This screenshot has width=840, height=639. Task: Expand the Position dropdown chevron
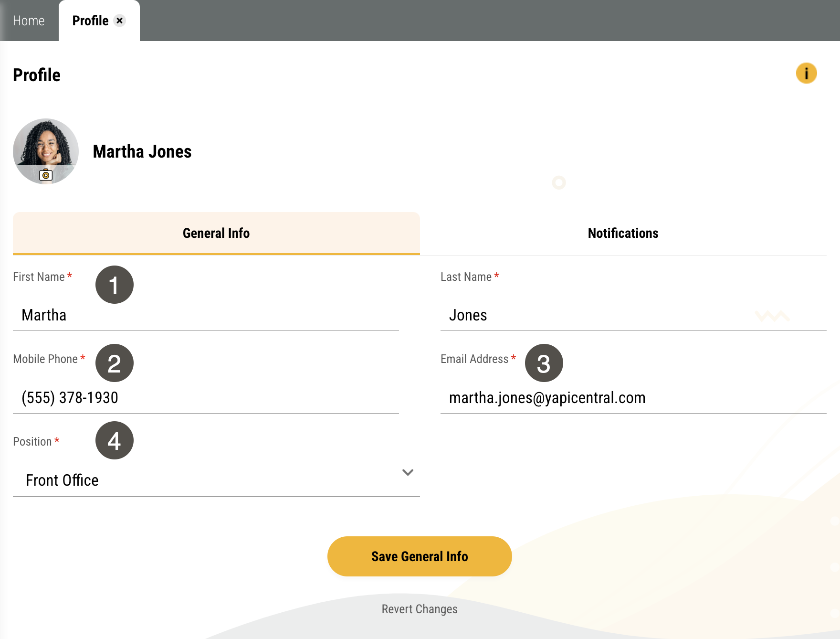[408, 472]
